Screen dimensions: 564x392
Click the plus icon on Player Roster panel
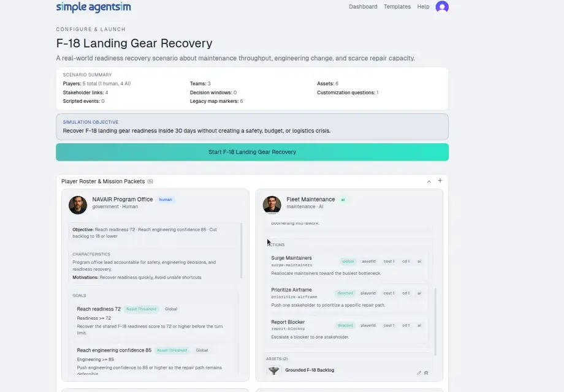point(440,181)
